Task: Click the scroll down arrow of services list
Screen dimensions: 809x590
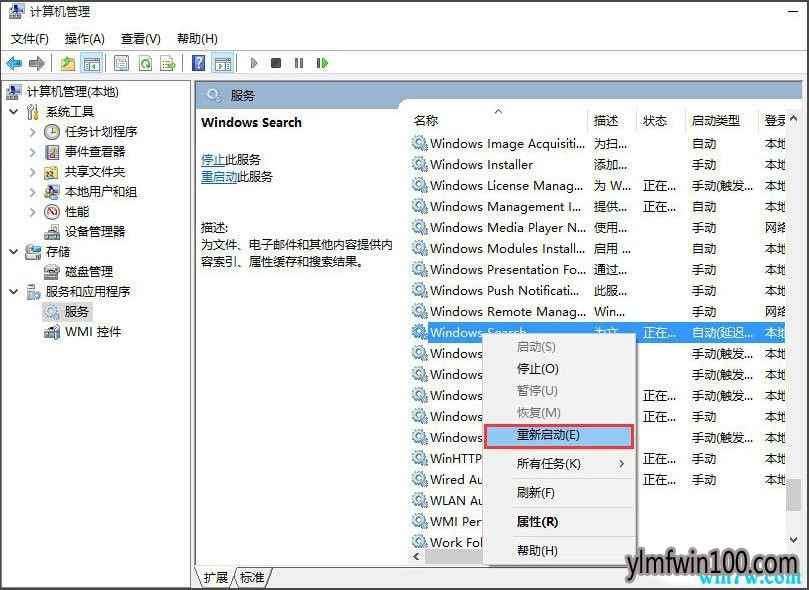Action: pyautogui.click(x=793, y=540)
